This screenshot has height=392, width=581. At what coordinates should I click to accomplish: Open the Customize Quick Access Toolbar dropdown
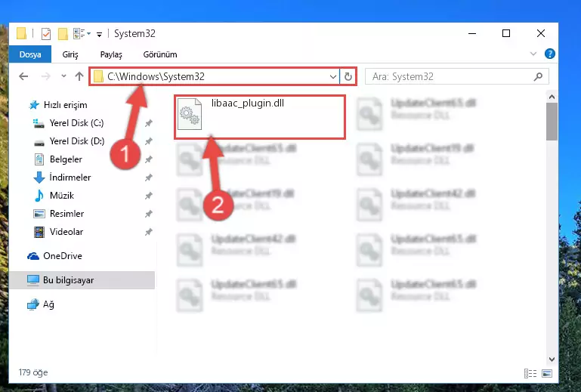(99, 34)
